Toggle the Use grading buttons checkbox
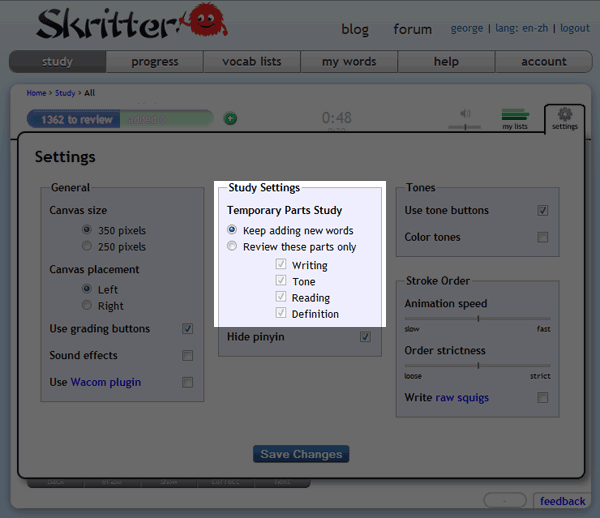This screenshot has height=518, width=600. [187, 329]
